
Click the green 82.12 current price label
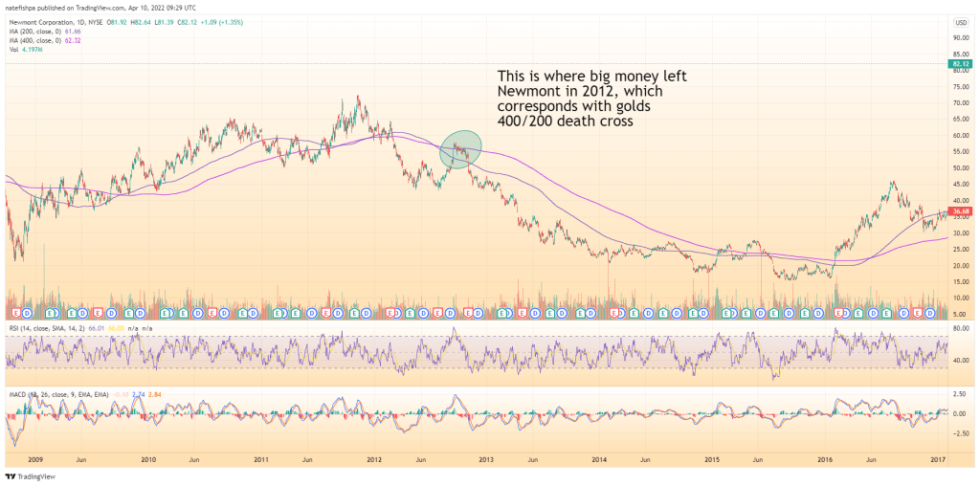[x=960, y=64]
